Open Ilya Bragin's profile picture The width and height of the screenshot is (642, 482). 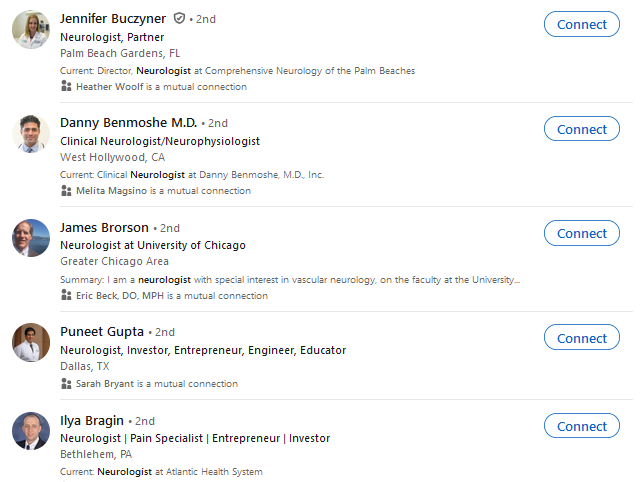(x=31, y=431)
